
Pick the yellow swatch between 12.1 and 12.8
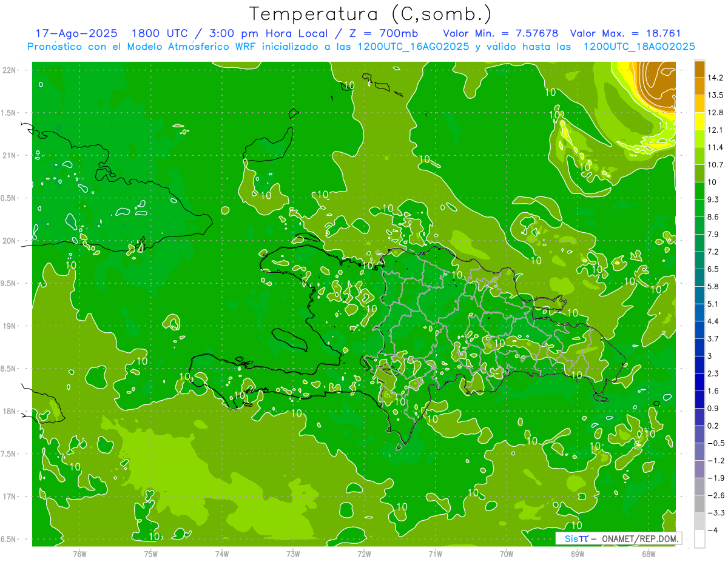[x=699, y=121]
